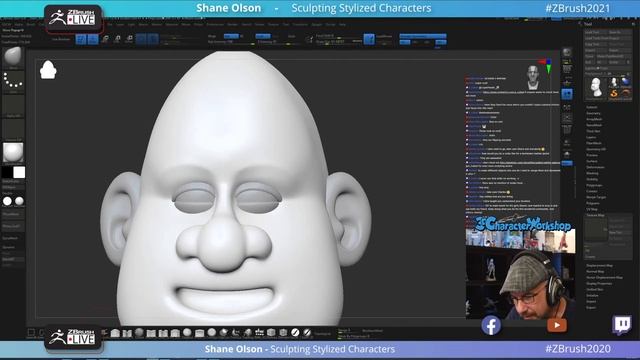Image resolution: width=640 pixels, height=360 pixels.
Task: Expand the Unified Skin sub-palette
Action: (595, 289)
